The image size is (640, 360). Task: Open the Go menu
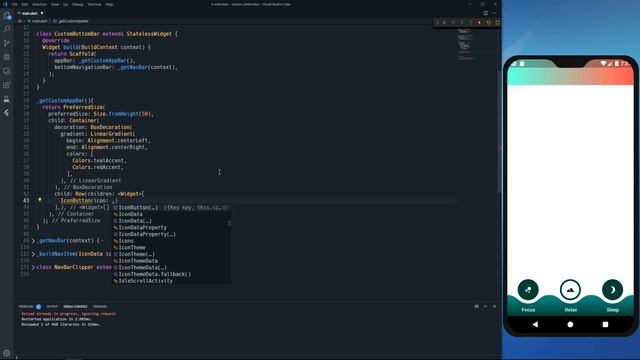[65, 4]
